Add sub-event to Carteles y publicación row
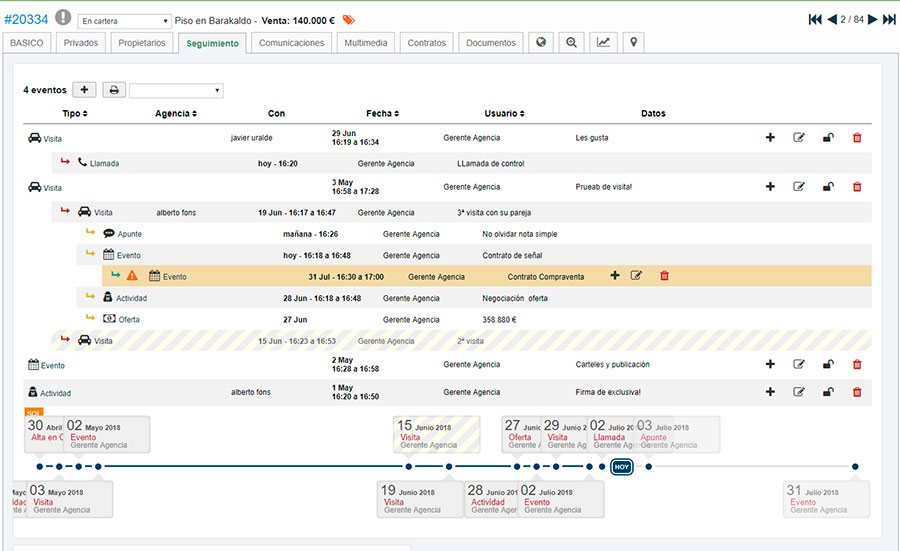 tap(770, 364)
